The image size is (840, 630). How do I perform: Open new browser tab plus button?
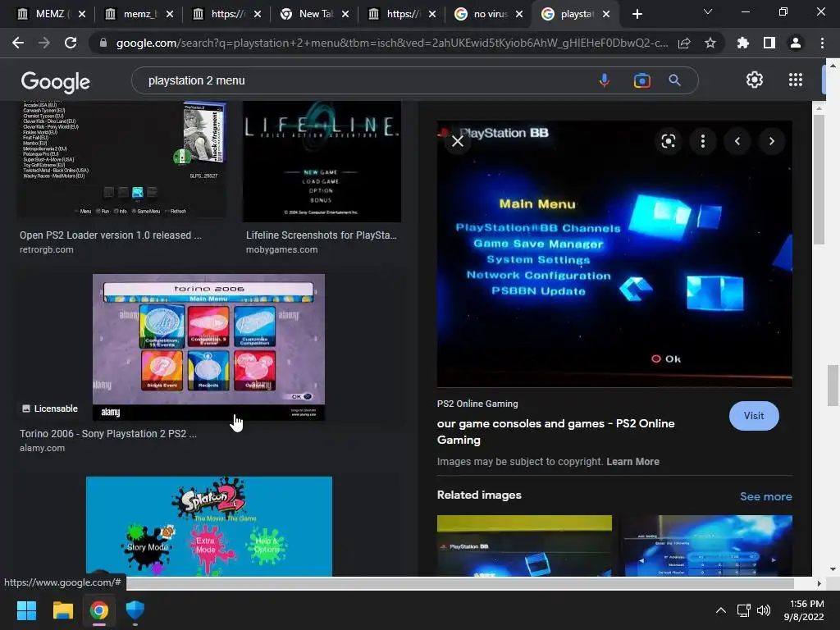point(637,15)
